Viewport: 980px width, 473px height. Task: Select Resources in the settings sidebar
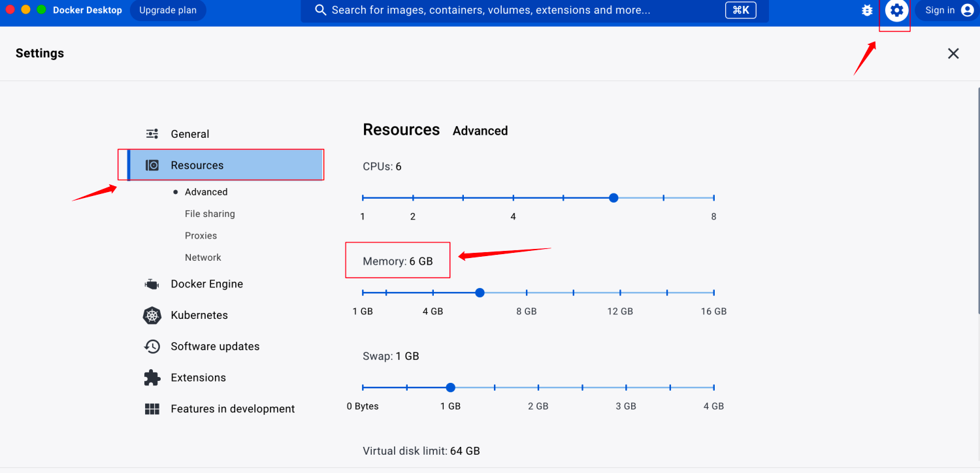pos(197,165)
